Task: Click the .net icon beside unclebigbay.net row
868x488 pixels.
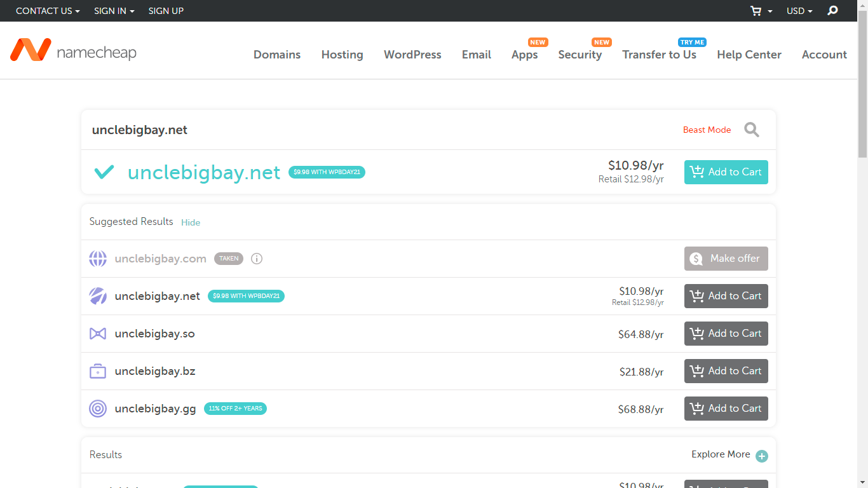Action: tap(98, 296)
